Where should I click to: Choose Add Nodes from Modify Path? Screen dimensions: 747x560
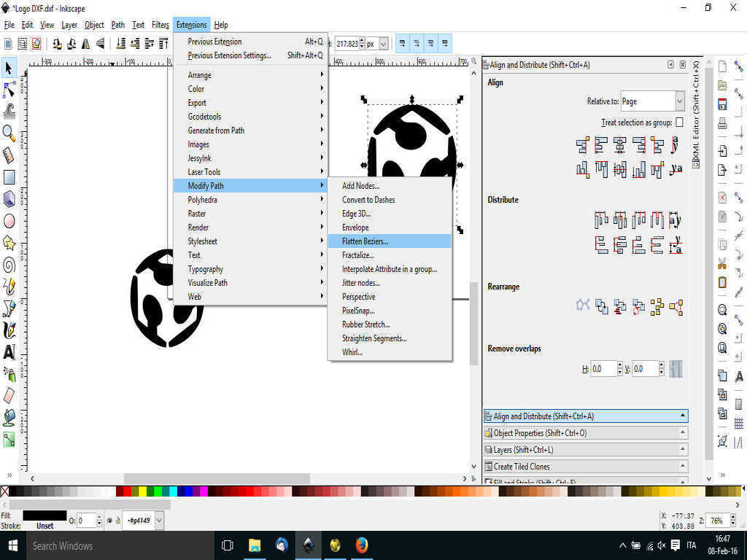390,186
